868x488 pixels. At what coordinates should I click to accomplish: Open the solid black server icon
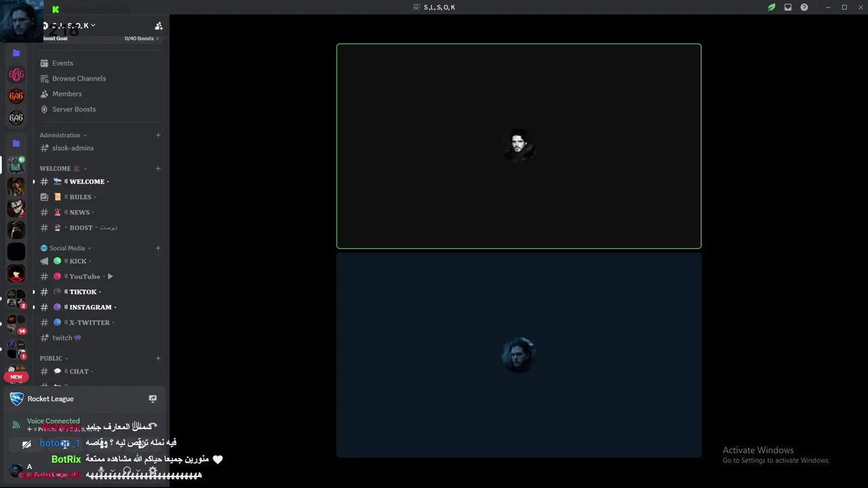click(x=16, y=251)
